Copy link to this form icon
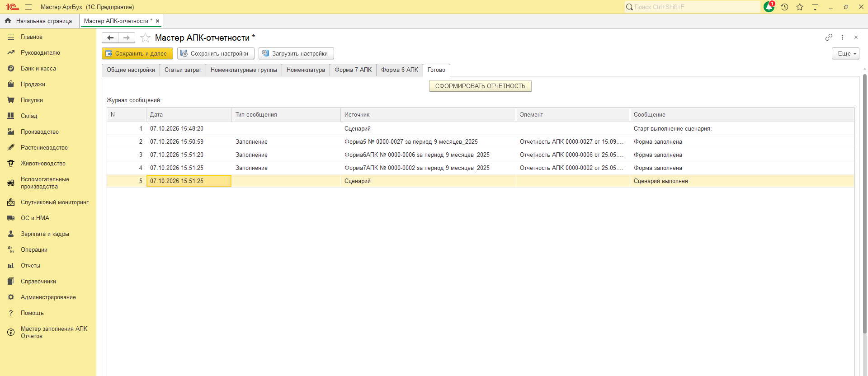Image resolution: width=868 pixels, height=376 pixels. tap(829, 37)
